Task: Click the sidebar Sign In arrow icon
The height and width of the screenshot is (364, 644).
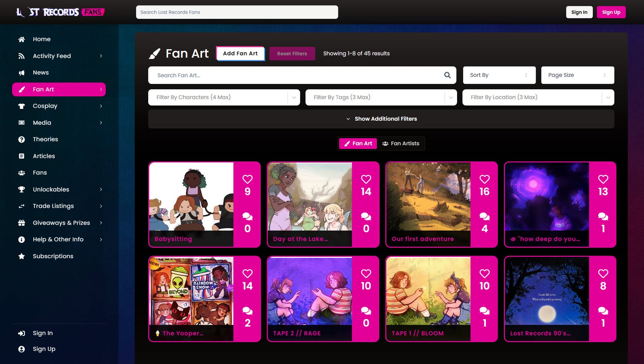Action: (x=22, y=333)
